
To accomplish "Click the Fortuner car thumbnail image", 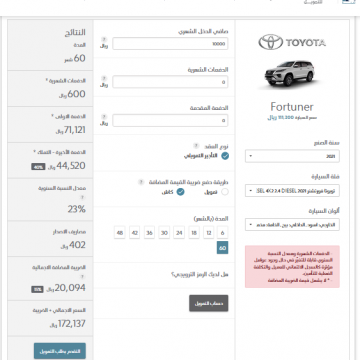I will click(x=289, y=74).
